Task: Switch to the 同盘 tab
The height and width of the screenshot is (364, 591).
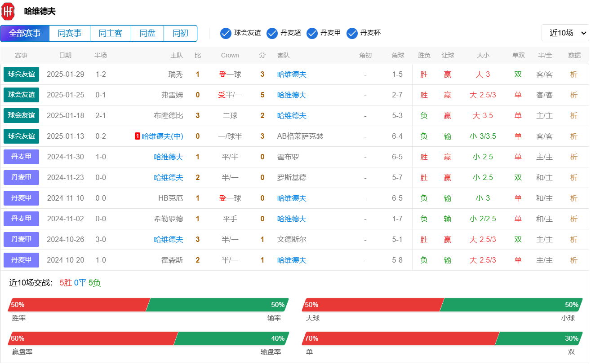Action: 147,33
